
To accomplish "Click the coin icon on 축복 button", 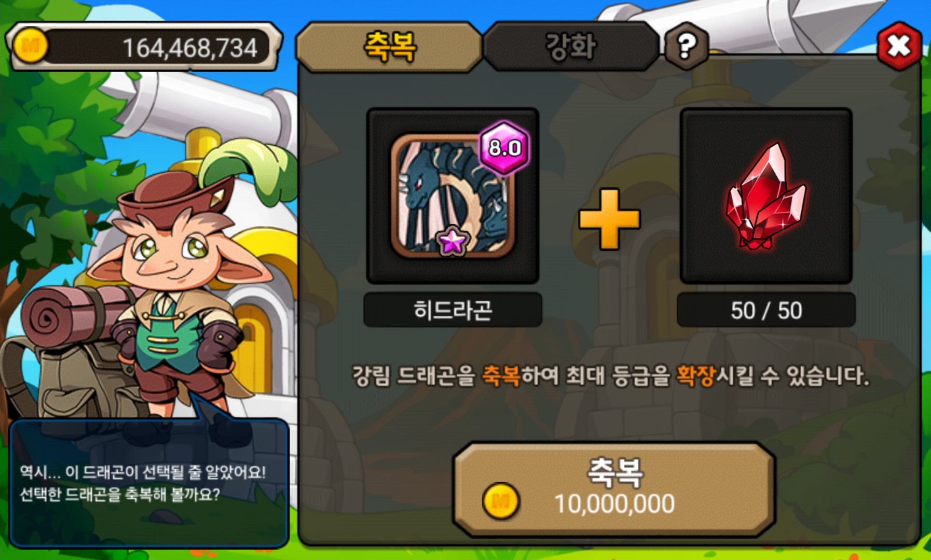I will [x=500, y=501].
